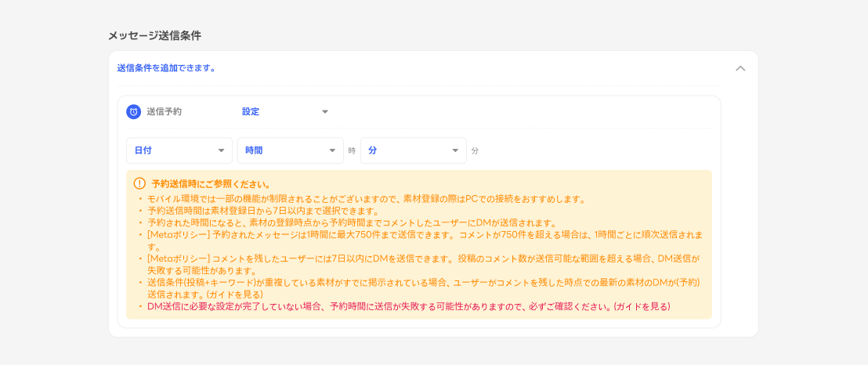The height and width of the screenshot is (365, 868).
Task: Click the arrow inside the 日付 selector
Action: point(221,150)
